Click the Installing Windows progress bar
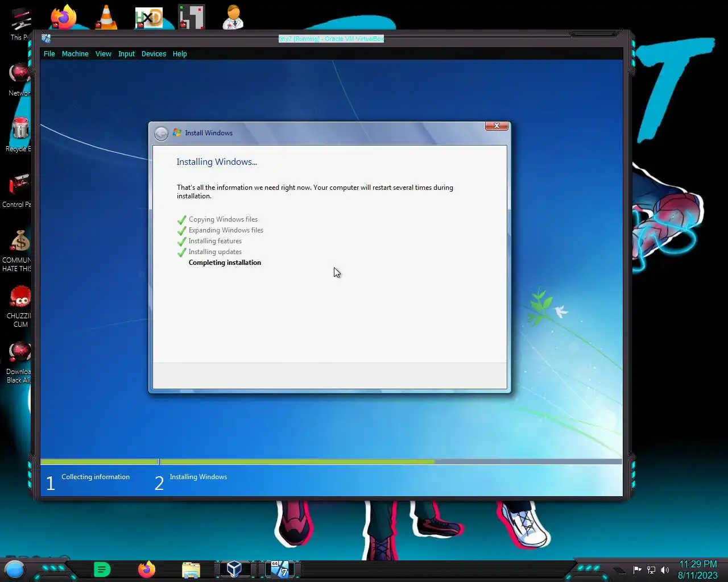The height and width of the screenshot is (582, 728). click(391, 462)
